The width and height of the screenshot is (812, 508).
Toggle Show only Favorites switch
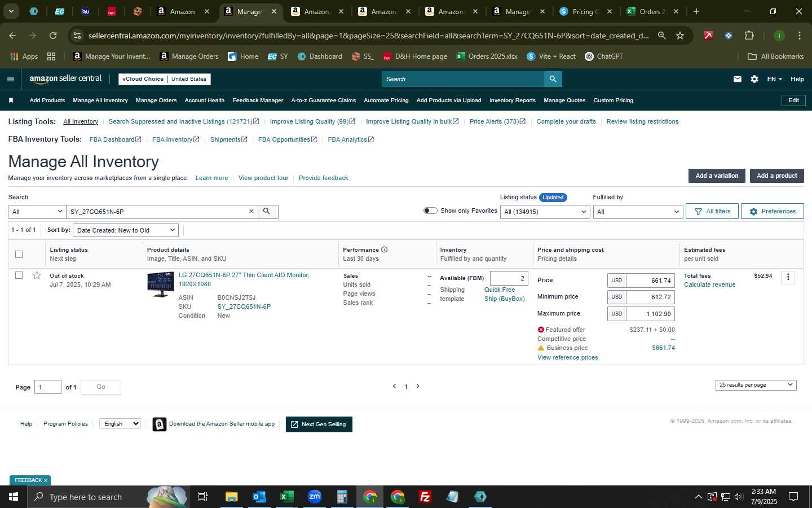[x=430, y=211]
